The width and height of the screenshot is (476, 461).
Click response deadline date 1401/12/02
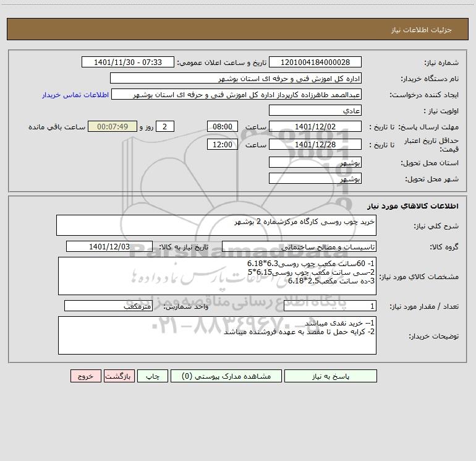315,126
